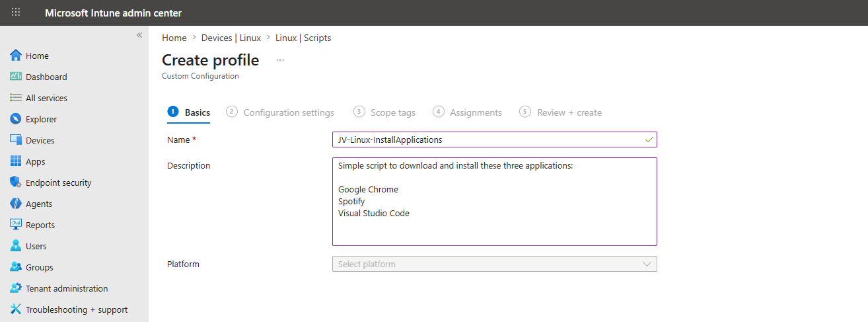This screenshot has height=322, width=868.
Task: Click the All services list icon
Action: coord(16,98)
